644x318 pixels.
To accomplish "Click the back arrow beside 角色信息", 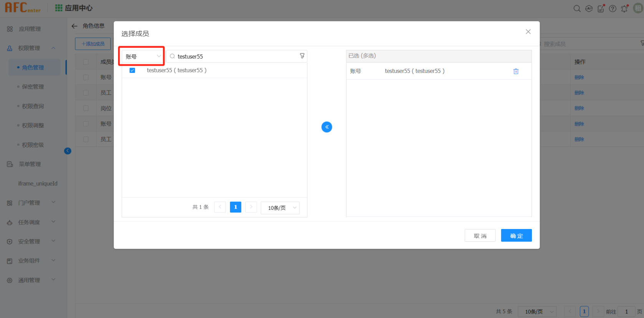I will click(74, 26).
